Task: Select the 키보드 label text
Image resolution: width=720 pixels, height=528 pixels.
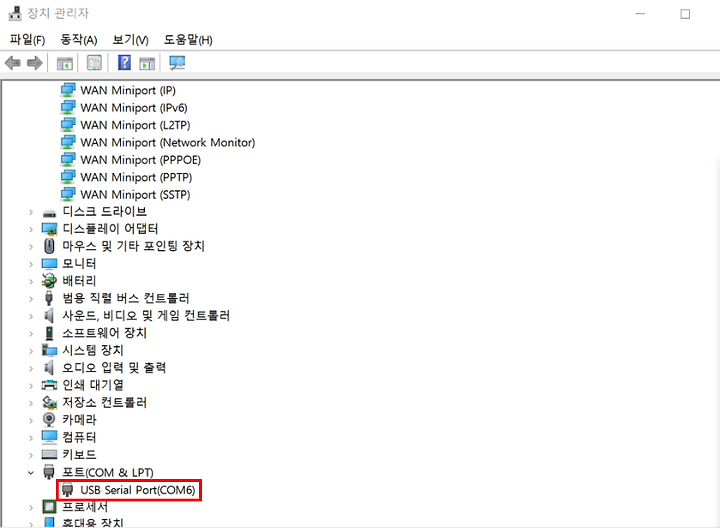Action: (79, 455)
